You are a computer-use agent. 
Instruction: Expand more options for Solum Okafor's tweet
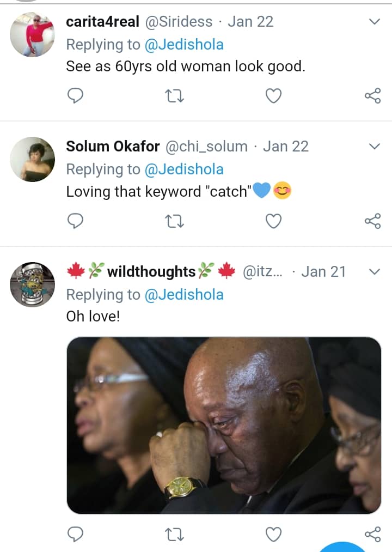point(374,147)
